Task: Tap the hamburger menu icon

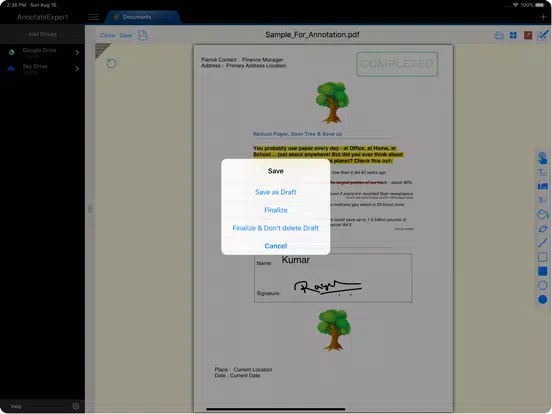Action: click(93, 17)
